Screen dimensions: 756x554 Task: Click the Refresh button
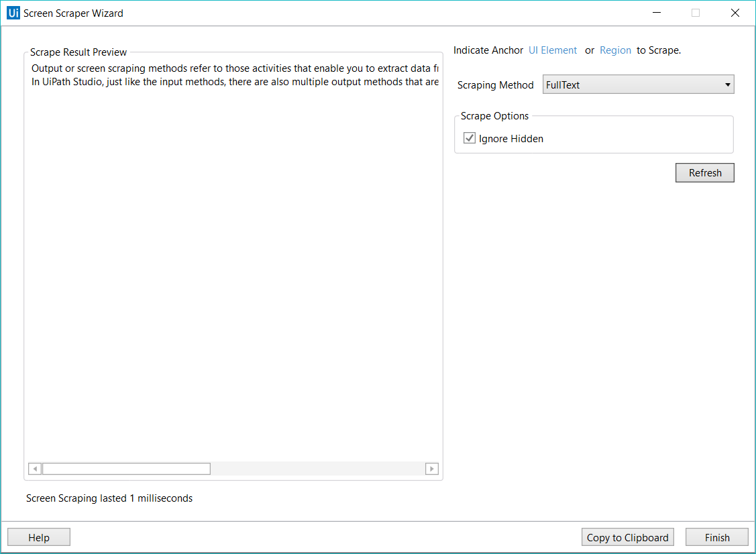705,172
